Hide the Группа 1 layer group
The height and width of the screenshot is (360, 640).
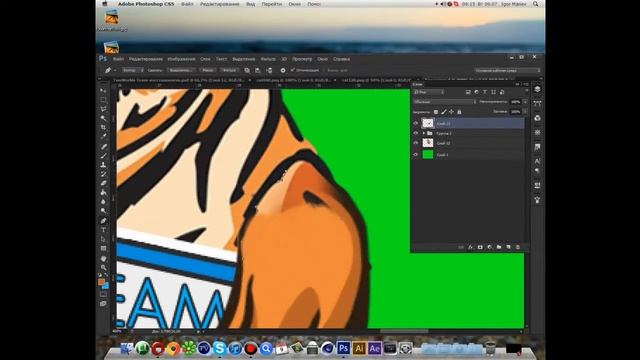[x=416, y=133]
